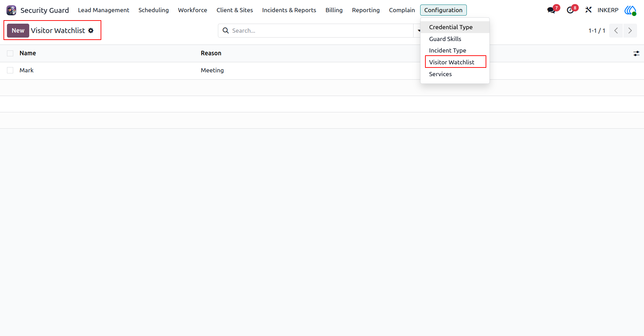Open the activities clock icon
The height and width of the screenshot is (336, 644).
(x=571, y=10)
